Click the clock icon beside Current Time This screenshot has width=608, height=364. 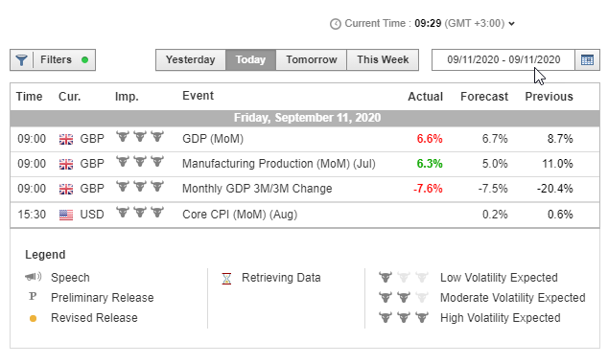click(x=336, y=24)
